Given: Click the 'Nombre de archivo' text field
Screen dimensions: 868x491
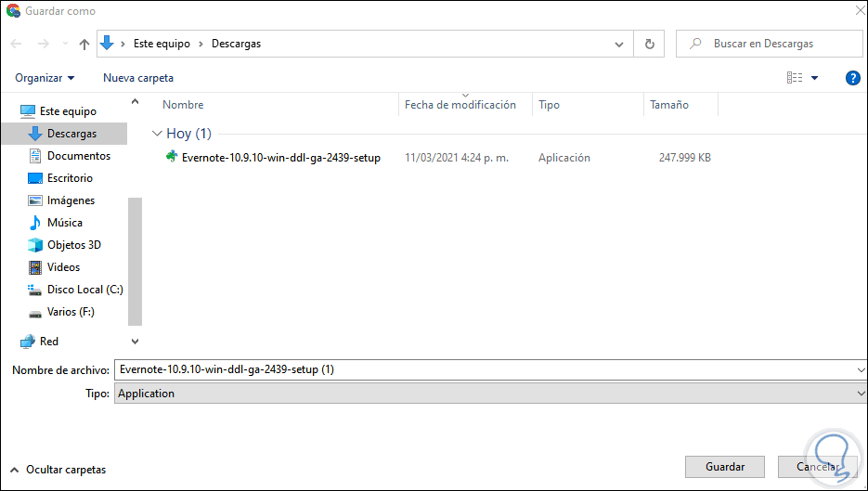Looking at the screenshot, I should [x=485, y=369].
